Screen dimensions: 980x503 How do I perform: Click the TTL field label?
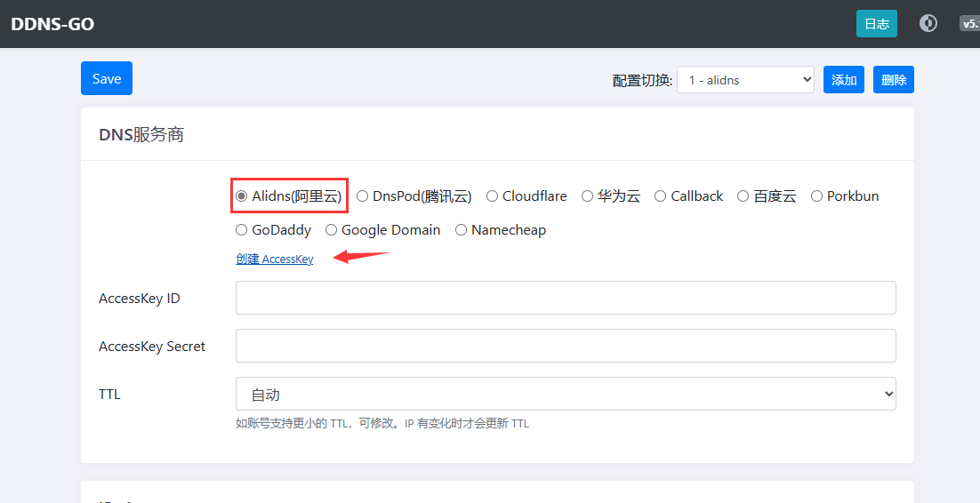click(109, 395)
